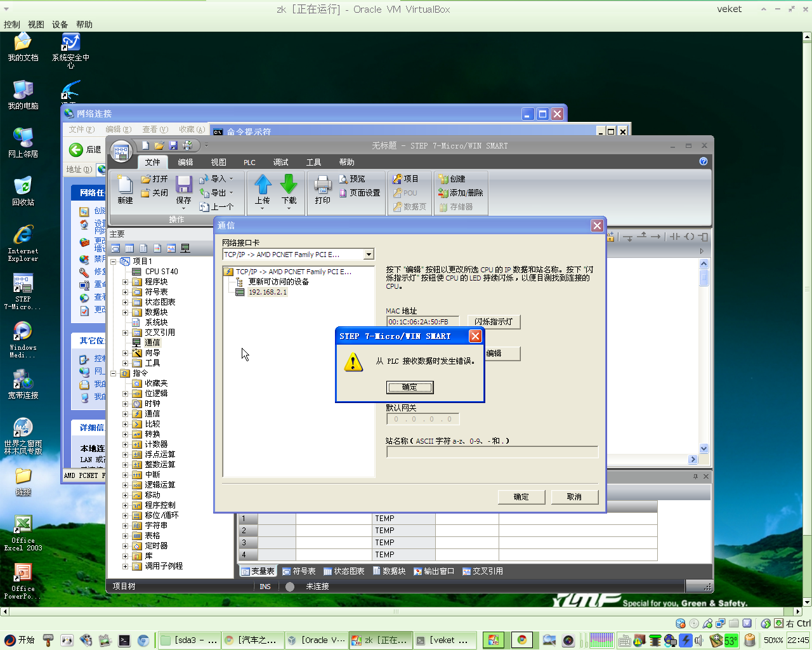Switch to the 视图 (View) ribbon tab
812x650 pixels.
pyautogui.click(x=218, y=162)
